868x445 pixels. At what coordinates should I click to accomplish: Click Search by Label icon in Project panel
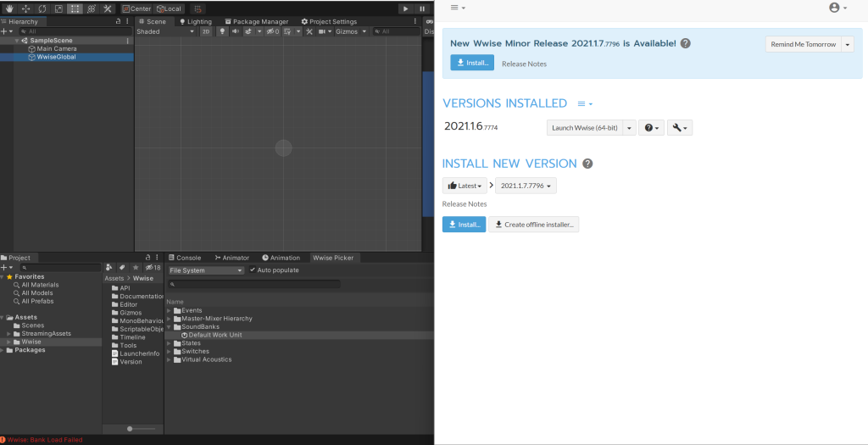(x=122, y=267)
